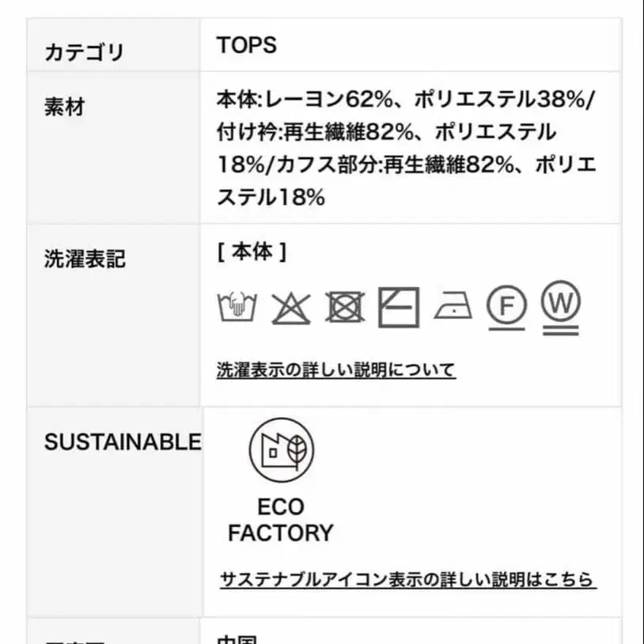Click the circled W wet cleaning symbol
644x644 pixels.
pos(561,307)
